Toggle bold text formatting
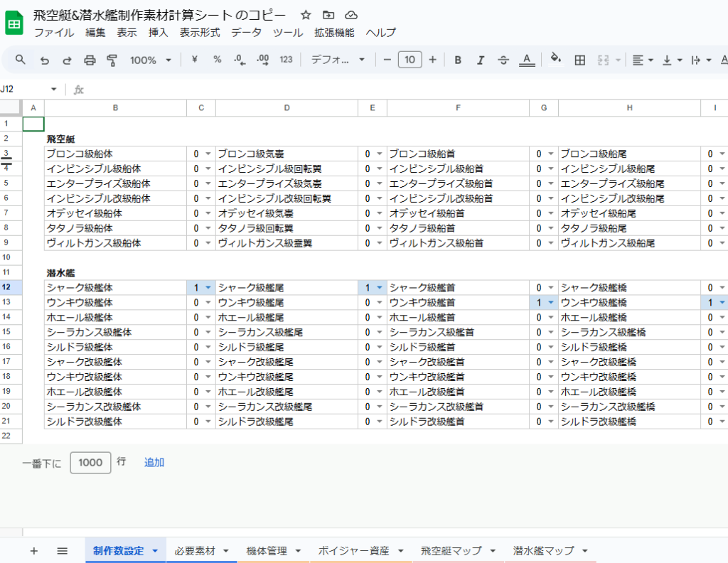Image resolution: width=728 pixels, height=563 pixels. tap(458, 60)
